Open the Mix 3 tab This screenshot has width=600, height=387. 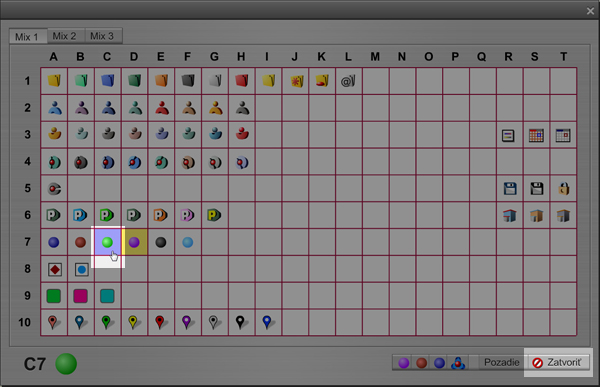102,36
